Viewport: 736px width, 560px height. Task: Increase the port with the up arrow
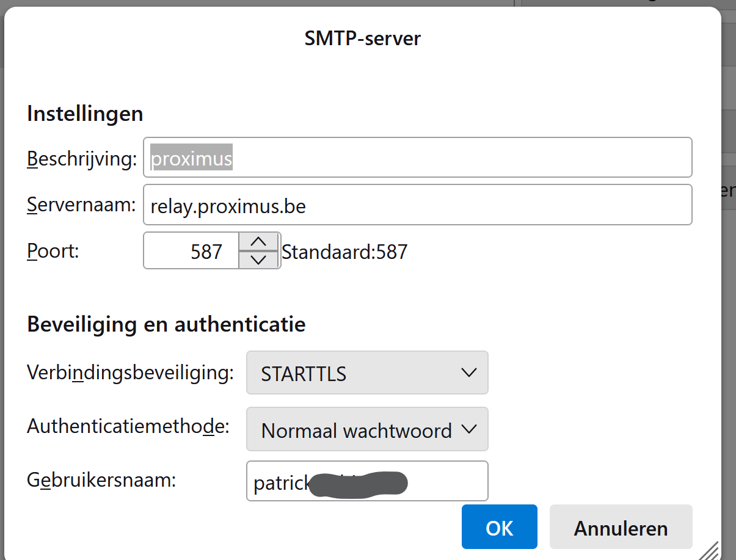tap(259, 241)
